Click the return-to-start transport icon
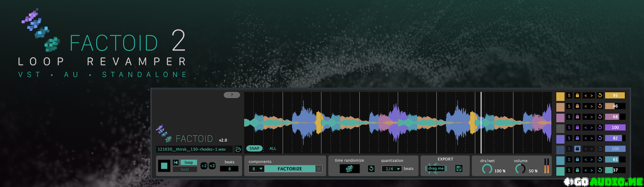 [x=176, y=162]
